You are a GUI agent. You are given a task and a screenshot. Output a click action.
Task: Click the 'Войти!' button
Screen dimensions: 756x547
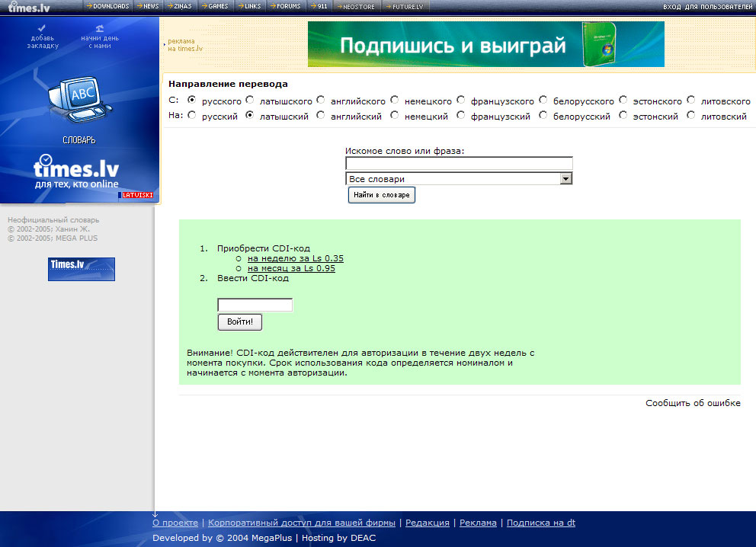point(239,322)
